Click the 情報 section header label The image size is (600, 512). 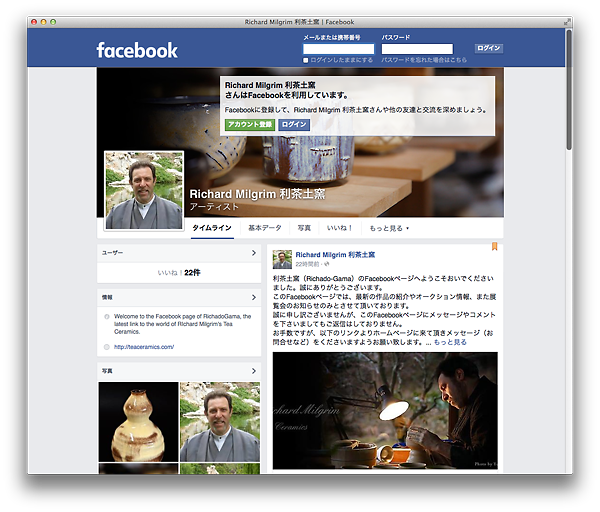[107, 297]
